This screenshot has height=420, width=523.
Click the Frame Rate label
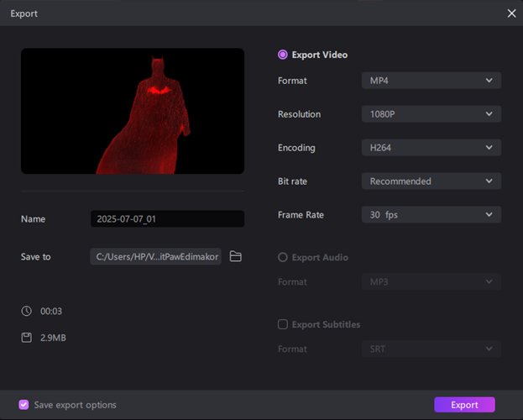[301, 215]
